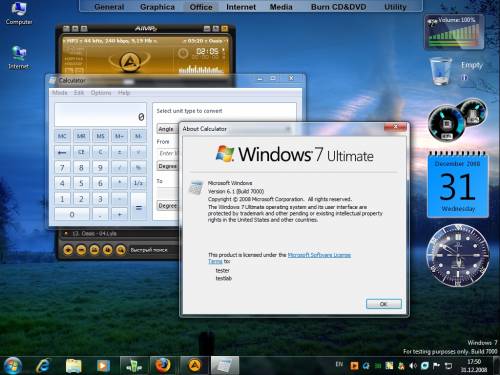This screenshot has height=375, width=500.
Task: Switch to AIMP taskbar button
Action: 195,365
